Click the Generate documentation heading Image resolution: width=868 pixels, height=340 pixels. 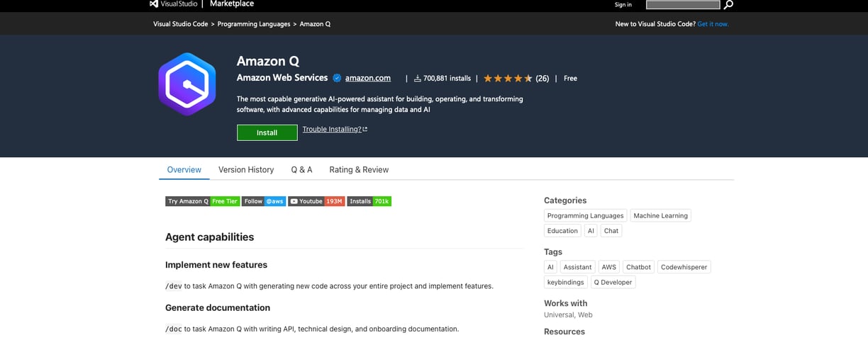(x=218, y=307)
